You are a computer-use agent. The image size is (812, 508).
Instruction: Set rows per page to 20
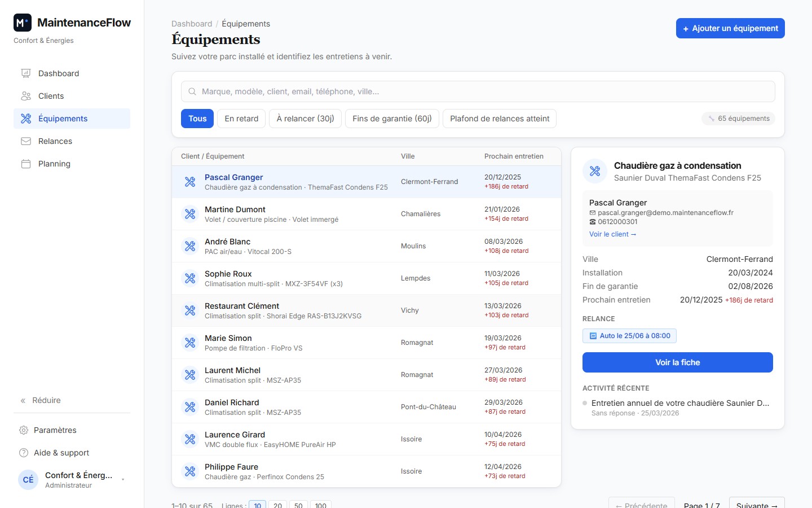tap(277, 505)
